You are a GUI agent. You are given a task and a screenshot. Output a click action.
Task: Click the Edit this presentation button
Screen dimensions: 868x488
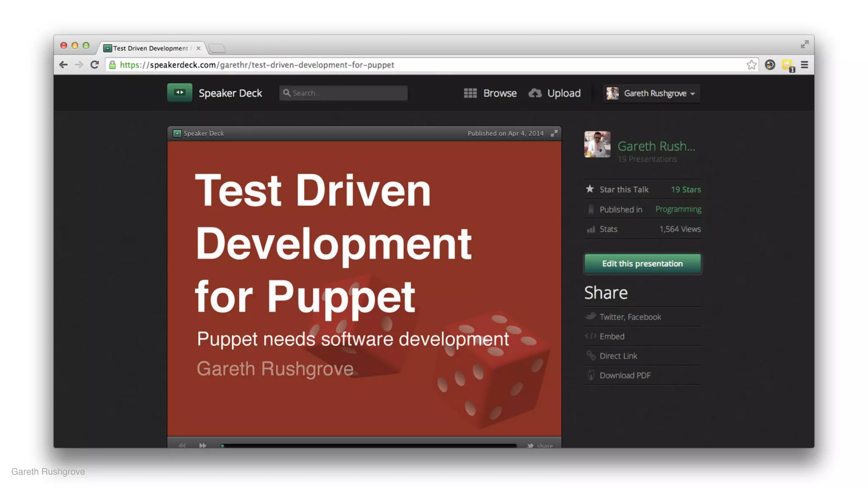click(642, 263)
